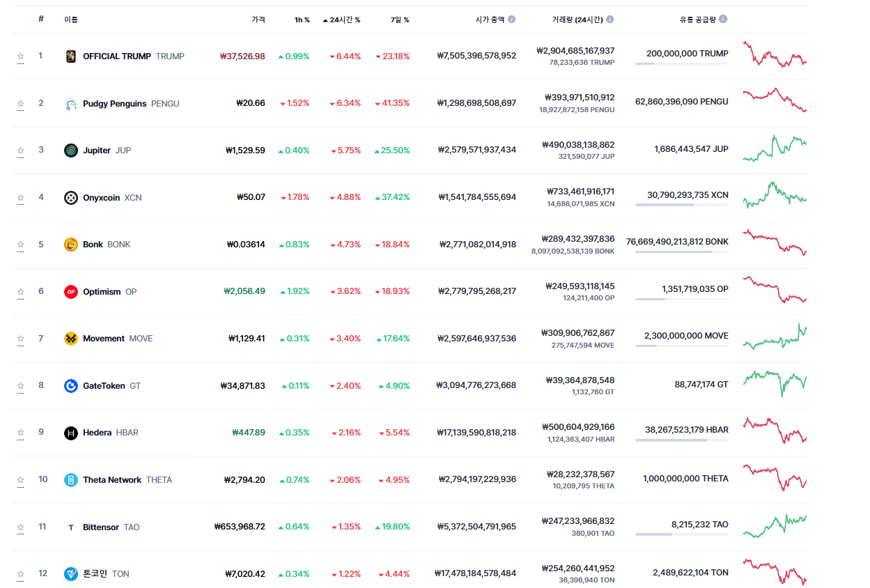Click the Theta Network logo

click(x=70, y=480)
